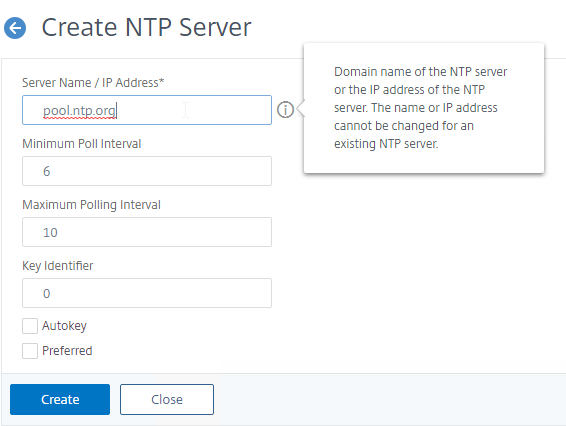Click the Minimum Poll Interval input box
Viewport: 566px width, 426px height.
[147, 171]
